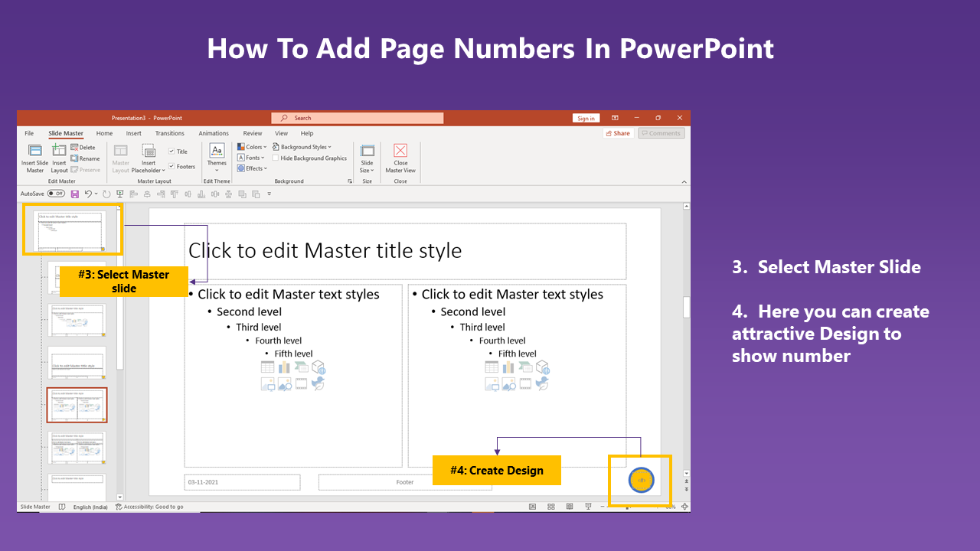The image size is (980, 551).
Task: Click Insert Icons icon in right content placeholder
Action: pyautogui.click(x=542, y=384)
